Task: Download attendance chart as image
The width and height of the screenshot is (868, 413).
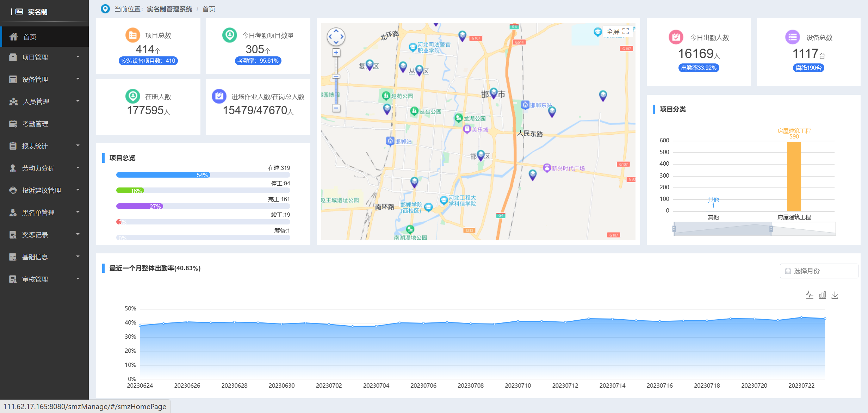Action: coord(835,295)
